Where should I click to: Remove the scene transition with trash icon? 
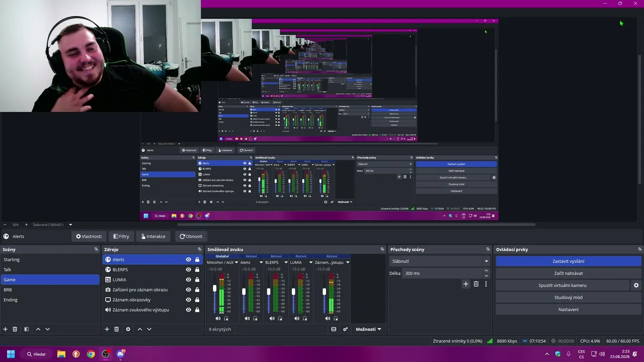point(476,284)
